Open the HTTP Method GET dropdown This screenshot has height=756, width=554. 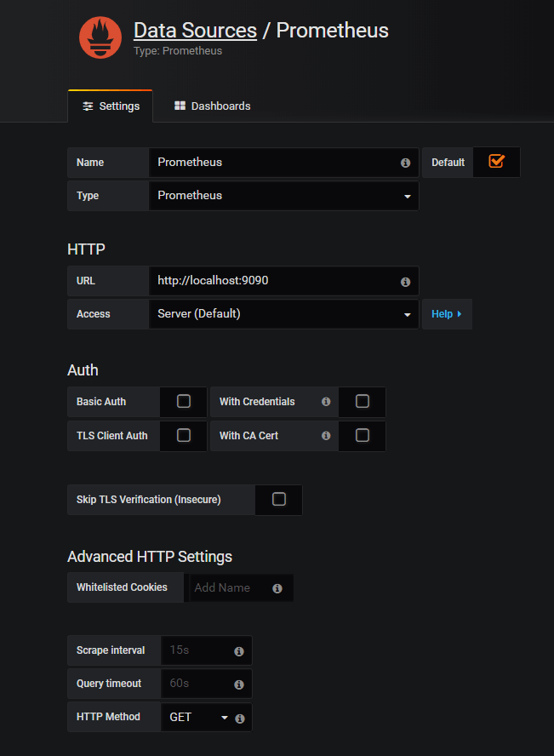198,718
